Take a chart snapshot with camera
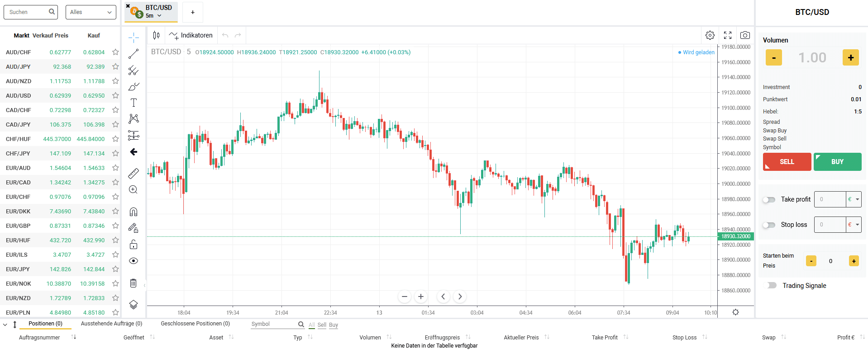868x353 pixels. (745, 35)
